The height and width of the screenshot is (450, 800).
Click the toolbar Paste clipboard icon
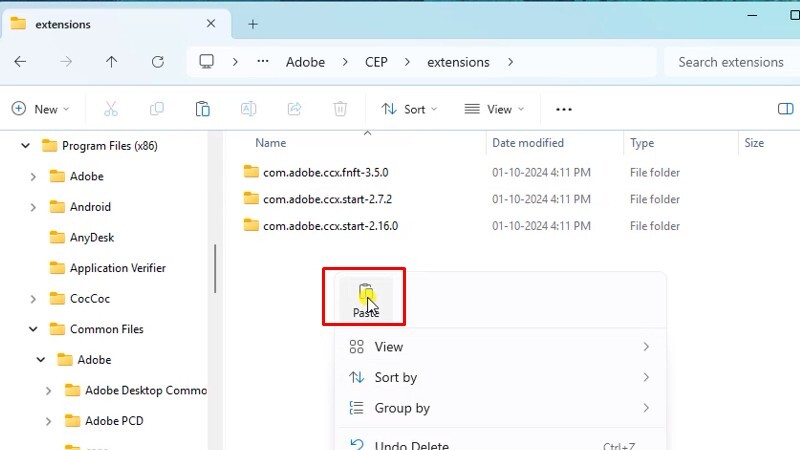point(203,109)
